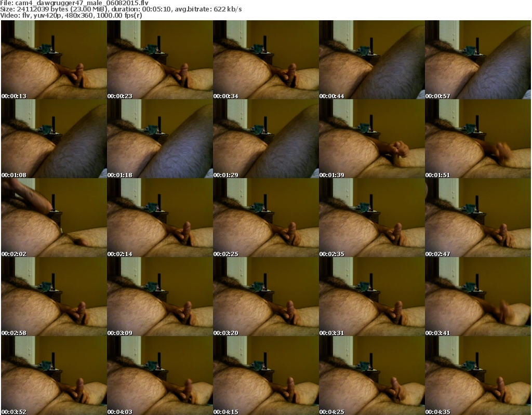Open the frame stamped 00:03:41
This screenshot has height=415, width=532.
[478, 297]
